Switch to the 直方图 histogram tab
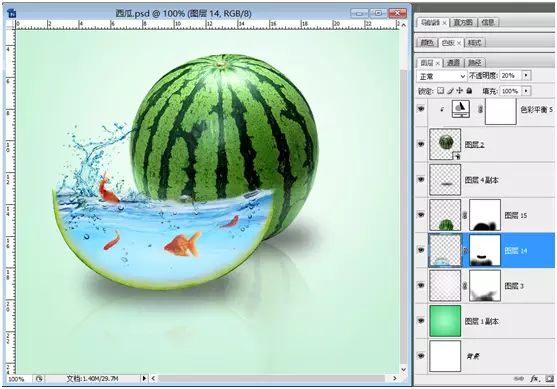 (x=463, y=22)
